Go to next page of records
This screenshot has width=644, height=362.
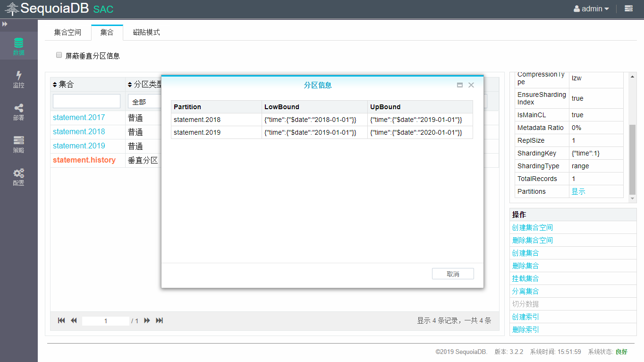pyautogui.click(x=147, y=320)
